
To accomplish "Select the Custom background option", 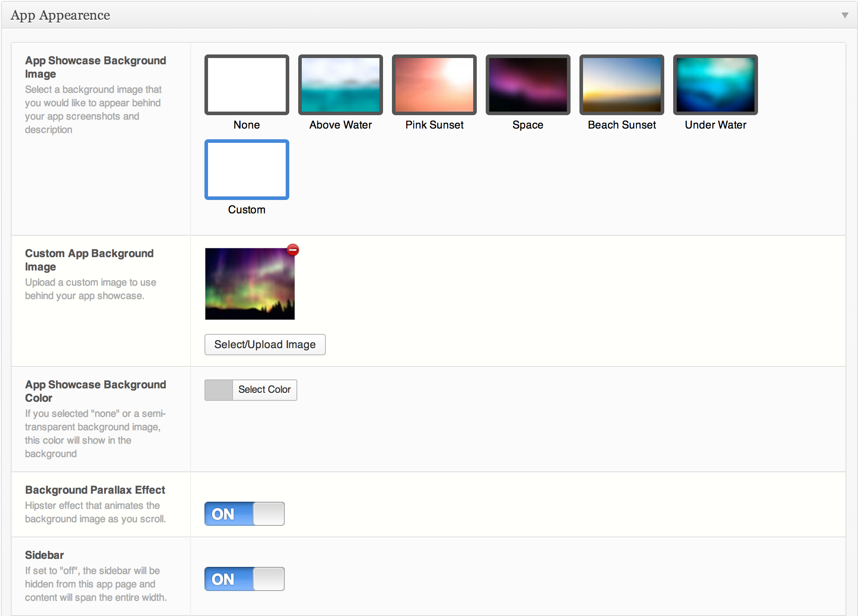I will pos(247,170).
